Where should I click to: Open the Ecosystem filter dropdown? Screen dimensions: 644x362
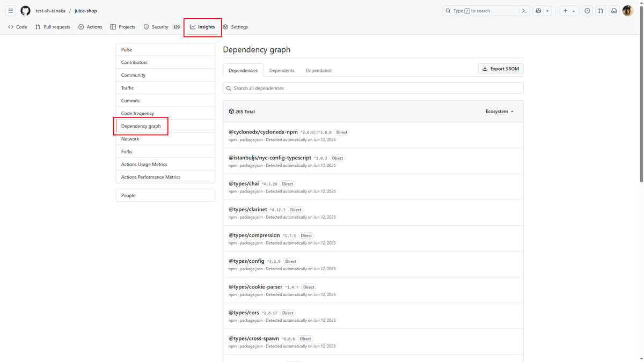(x=500, y=112)
